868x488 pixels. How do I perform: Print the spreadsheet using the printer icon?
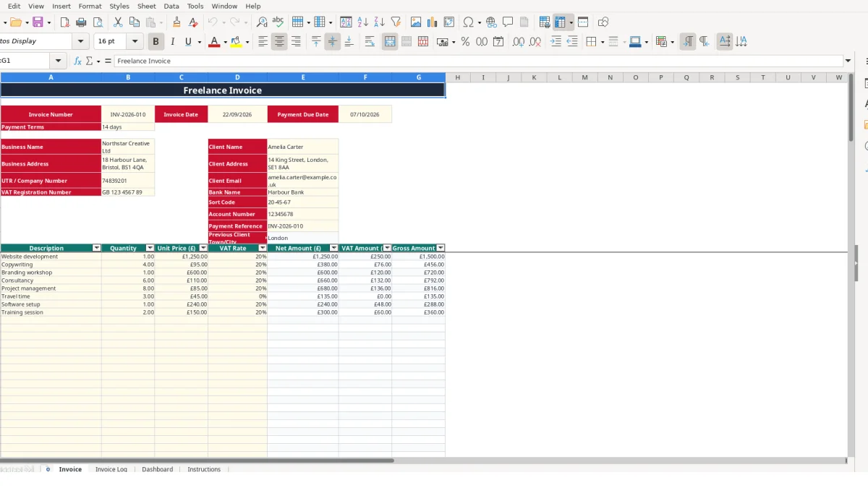click(x=81, y=22)
